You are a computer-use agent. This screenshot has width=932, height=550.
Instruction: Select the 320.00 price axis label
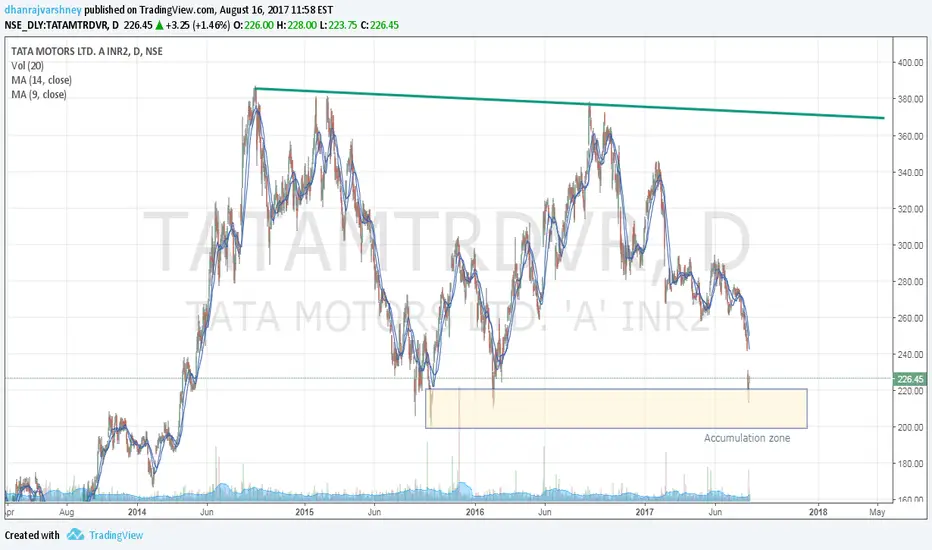click(x=911, y=209)
